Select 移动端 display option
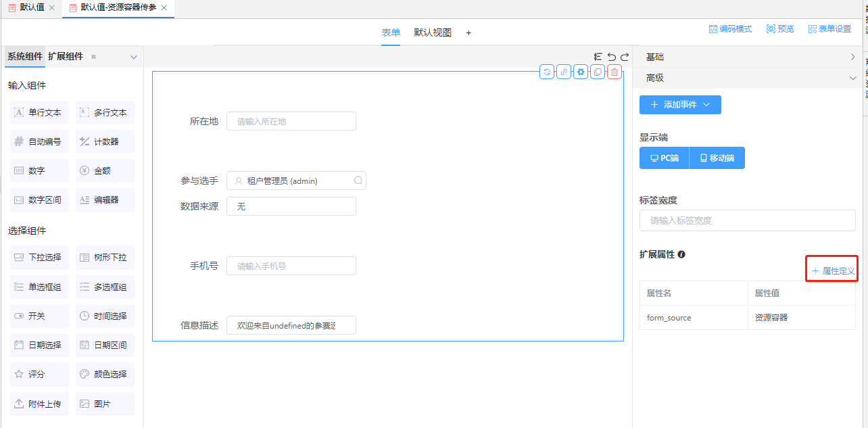The width and height of the screenshot is (868, 428). (x=717, y=158)
